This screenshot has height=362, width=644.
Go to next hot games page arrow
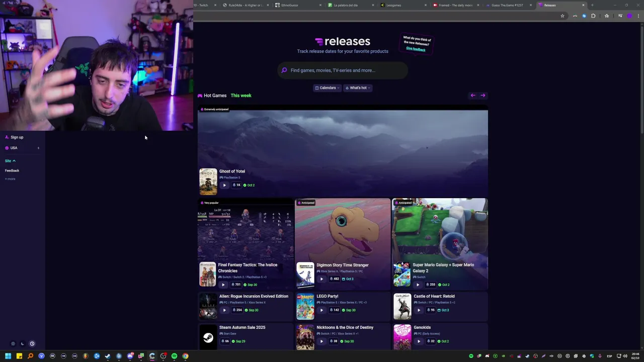pos(483,96)
